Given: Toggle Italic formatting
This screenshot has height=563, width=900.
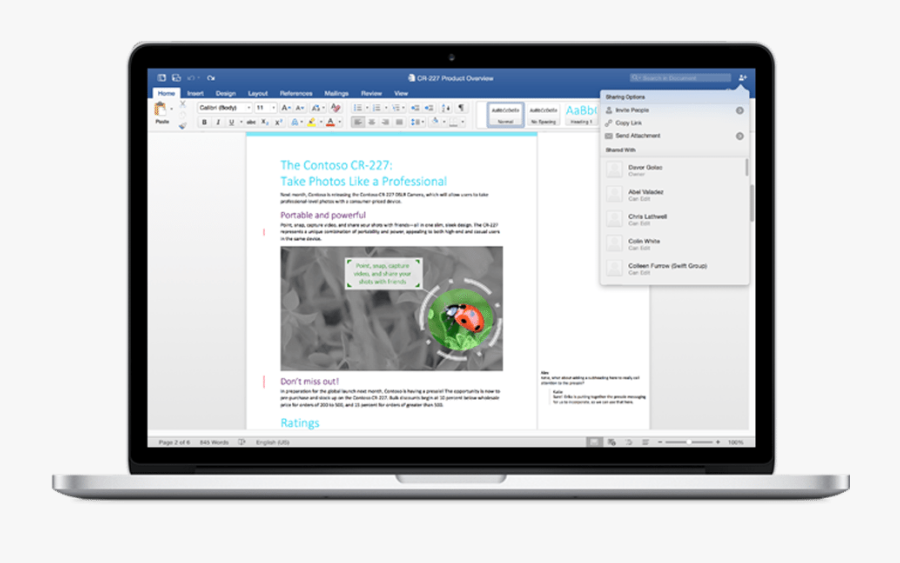Looking at the screenshot, I should tap(218, 122).
